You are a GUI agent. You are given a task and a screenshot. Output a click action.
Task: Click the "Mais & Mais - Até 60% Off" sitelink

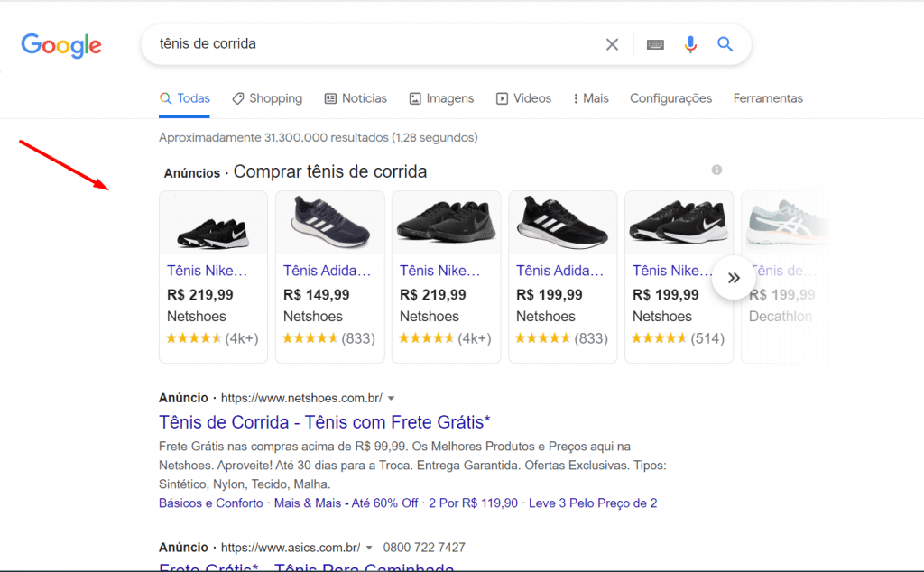pos(346,503)
